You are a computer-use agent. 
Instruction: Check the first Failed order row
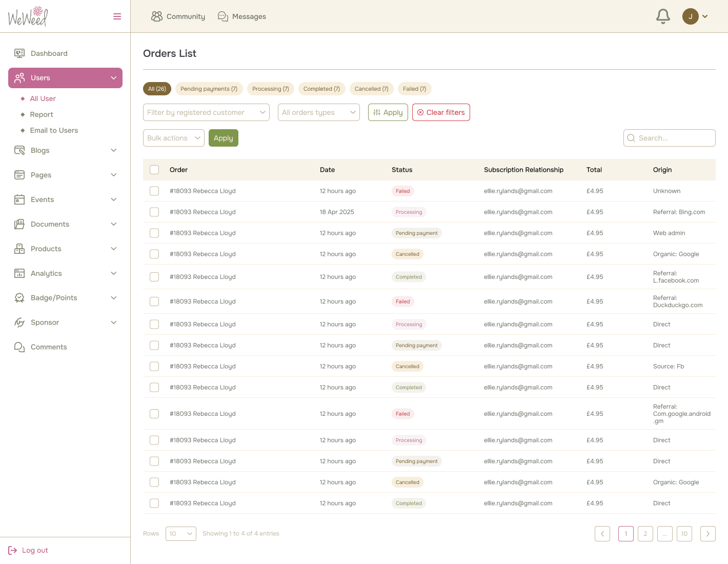(154, 191)
